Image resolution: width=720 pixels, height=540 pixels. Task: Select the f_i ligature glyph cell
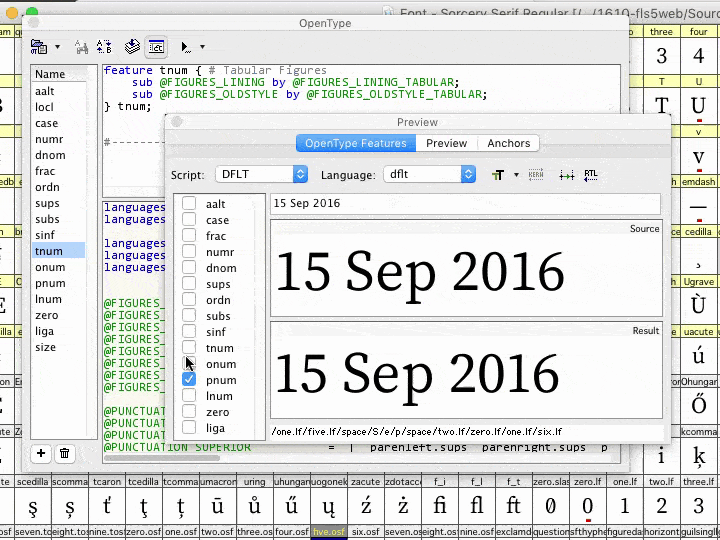click(439, 500)
